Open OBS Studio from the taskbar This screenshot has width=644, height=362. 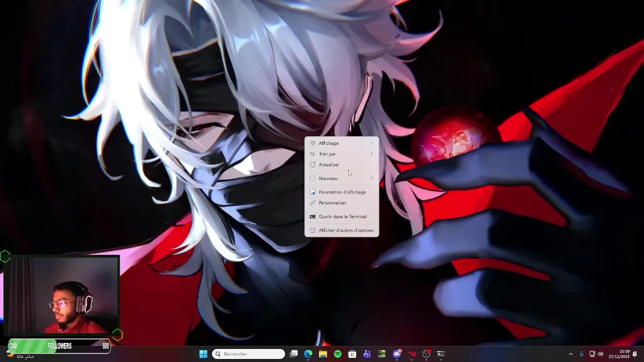coord(426,354)
